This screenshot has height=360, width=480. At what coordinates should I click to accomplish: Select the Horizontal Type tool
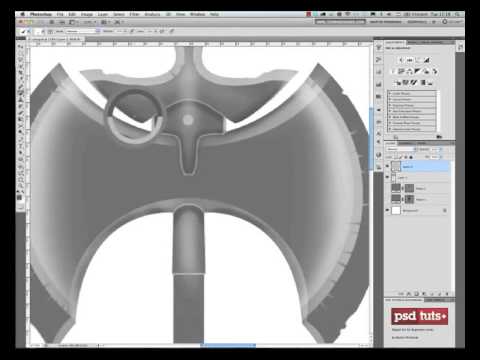[x=21, y=146]
